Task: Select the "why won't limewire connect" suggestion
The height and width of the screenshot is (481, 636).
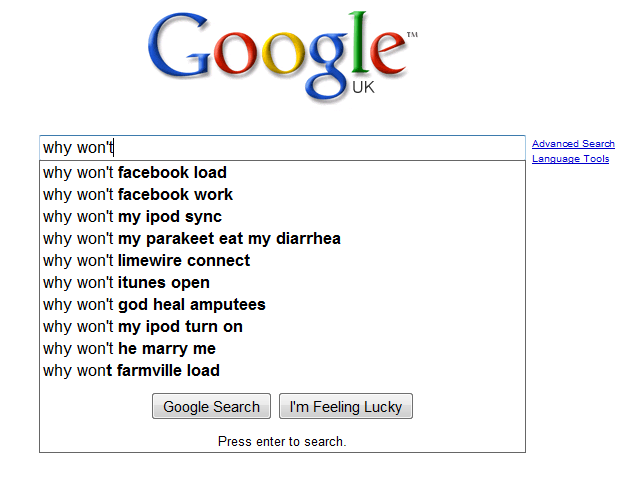Action: point(146,260)
